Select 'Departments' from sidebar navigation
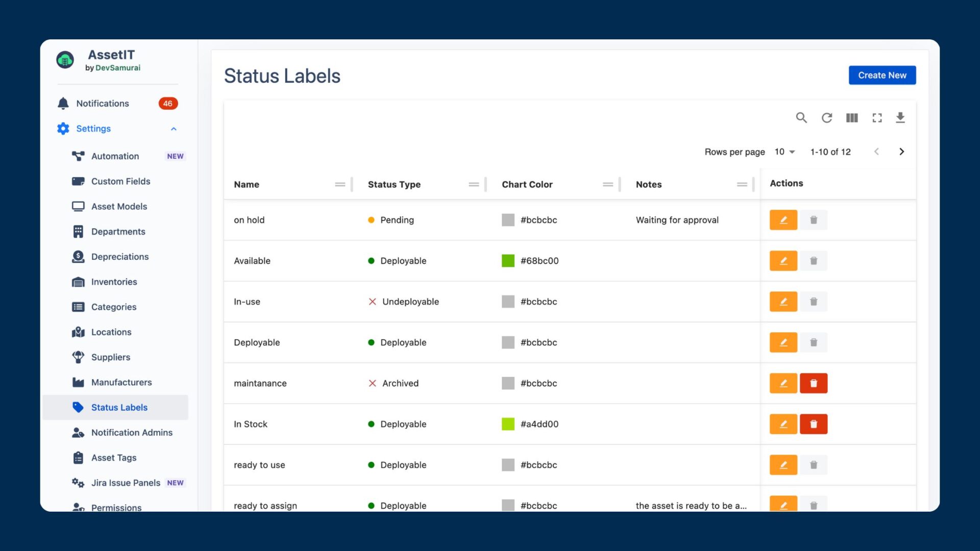The image size is (980, 551). point(118,231)
